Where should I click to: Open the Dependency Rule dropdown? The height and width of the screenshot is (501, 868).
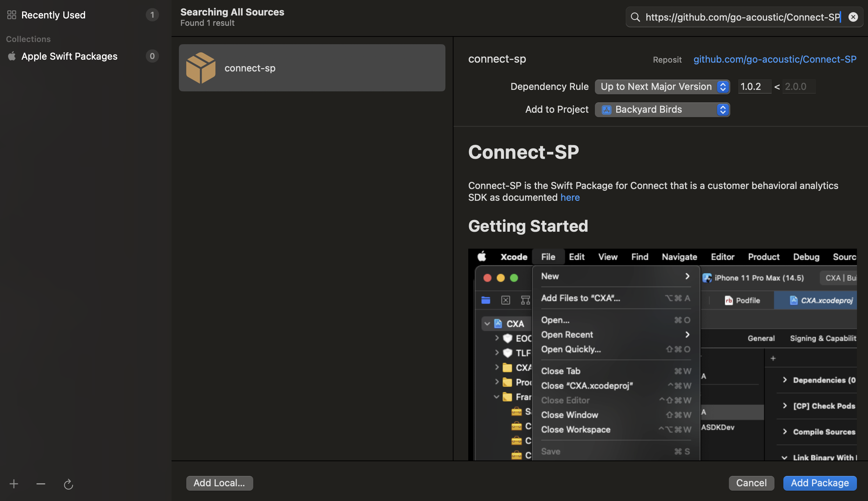(x=662, y=87)
